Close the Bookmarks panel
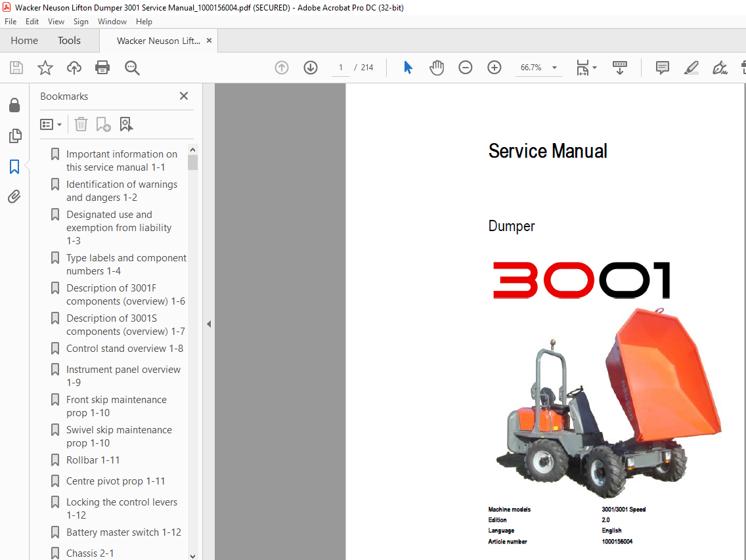This screenshot has width=746, height=560. 184,96
